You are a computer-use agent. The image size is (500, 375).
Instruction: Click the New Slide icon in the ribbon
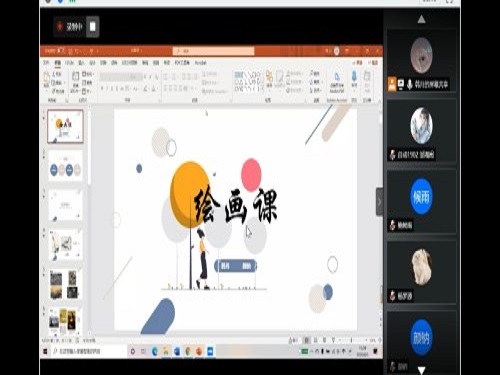tap(76, 80)
